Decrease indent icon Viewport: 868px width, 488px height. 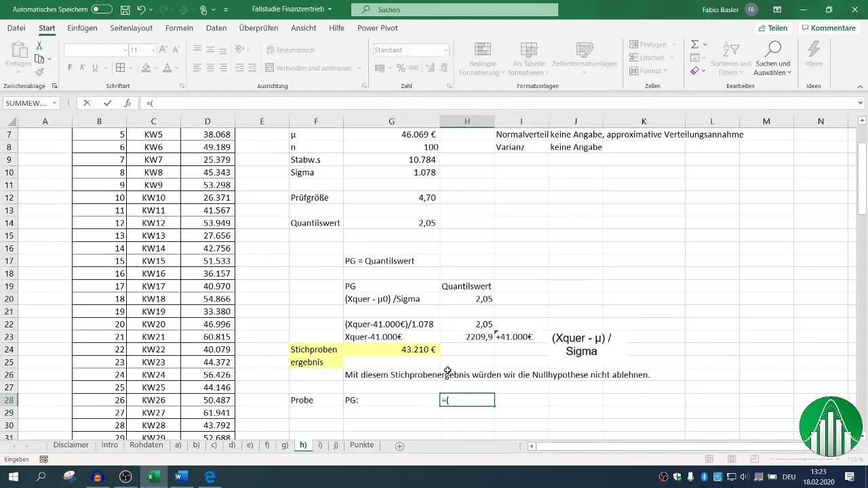click(x=239, y=68)
